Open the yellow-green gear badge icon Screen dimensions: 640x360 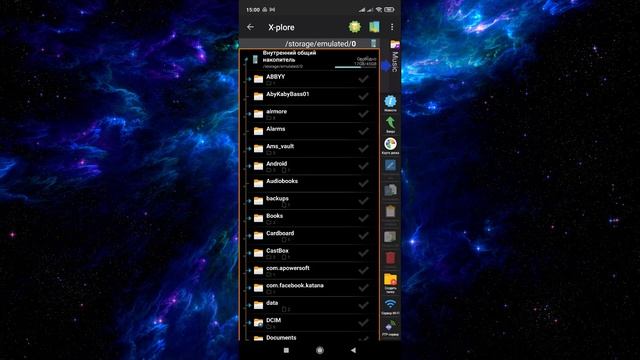[355, 27]
